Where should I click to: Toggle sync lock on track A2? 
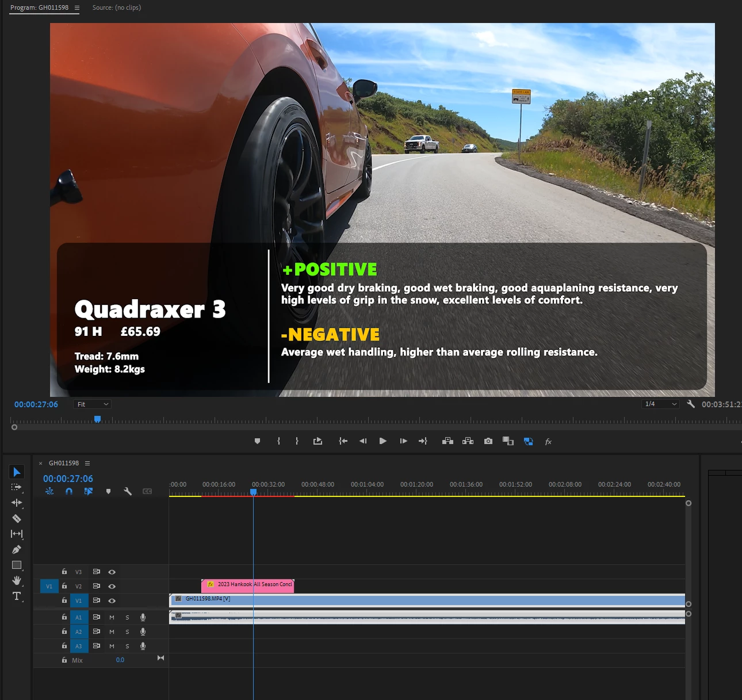pyautogui.click(x=97, y=632)
